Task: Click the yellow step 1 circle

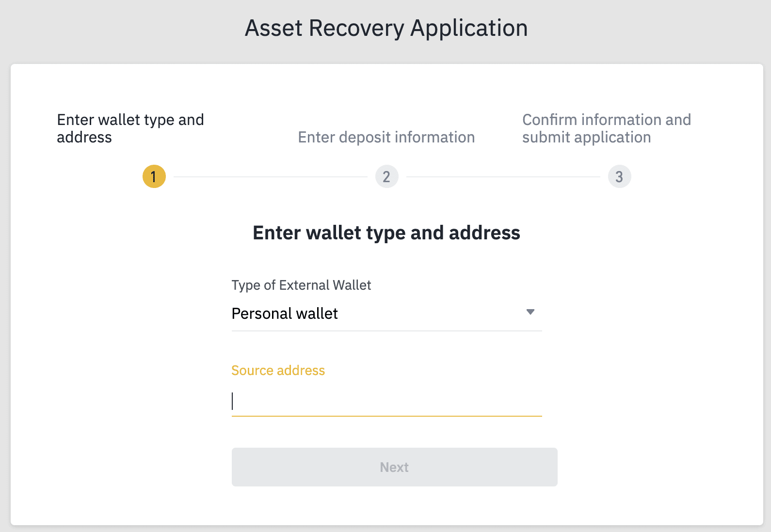Action: (154, 176)
